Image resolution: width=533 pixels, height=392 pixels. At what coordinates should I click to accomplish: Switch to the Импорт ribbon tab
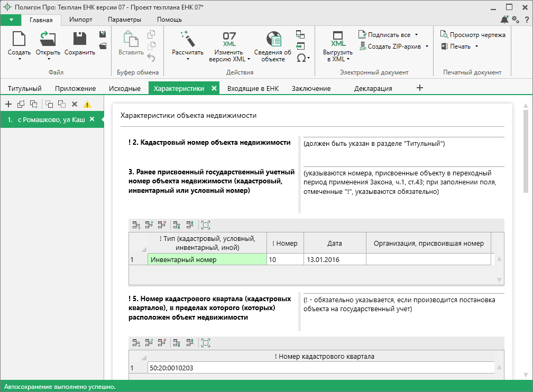tap(81, 20)
